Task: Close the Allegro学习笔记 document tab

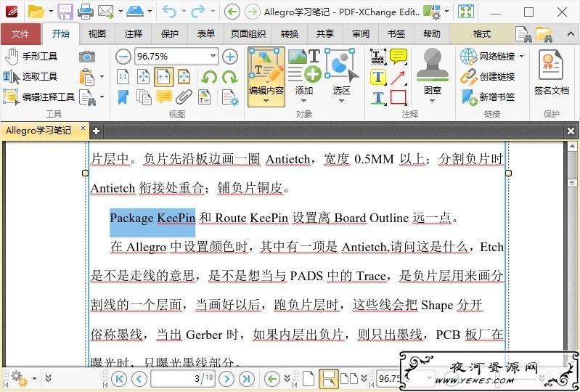Action: pyautogui.click(x=83, y=128)
